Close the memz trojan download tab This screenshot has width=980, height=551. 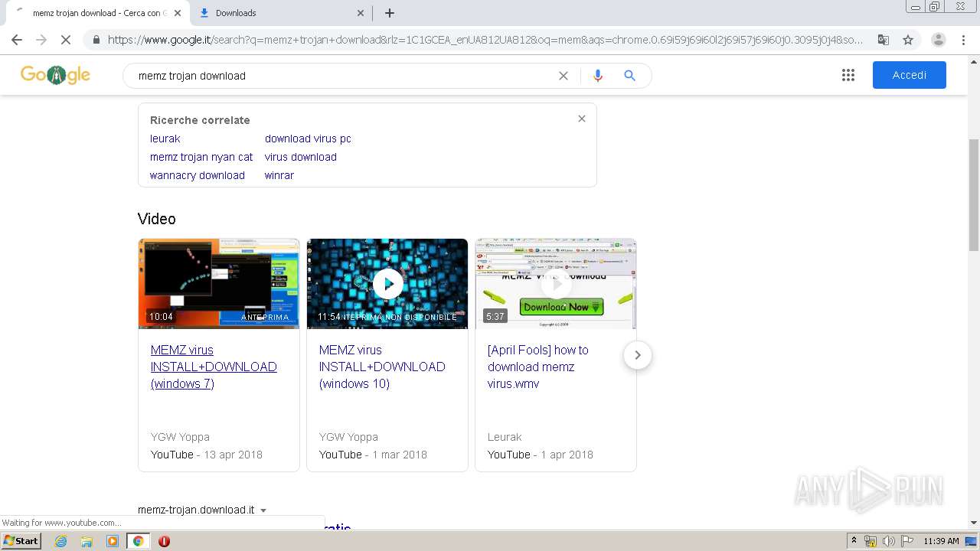coord(178,13)
